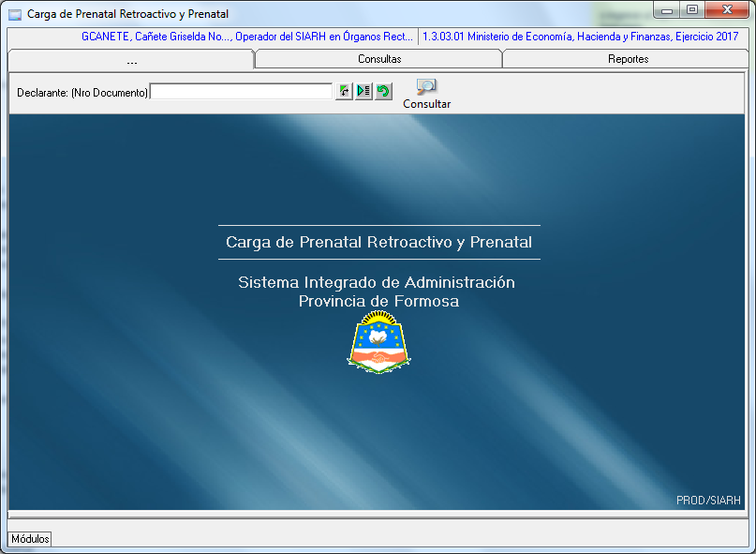
Task: Click the window icon in title bar
Action: point(15,14)
